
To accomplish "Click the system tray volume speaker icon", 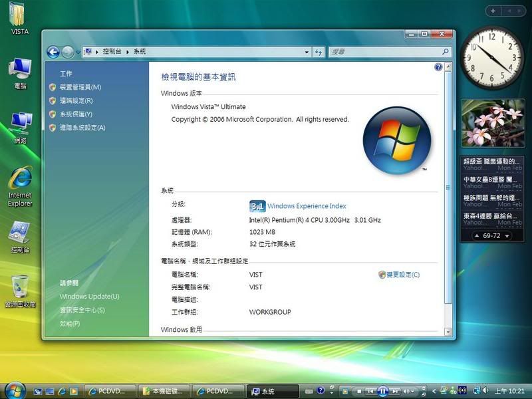I will coord(485,390).
